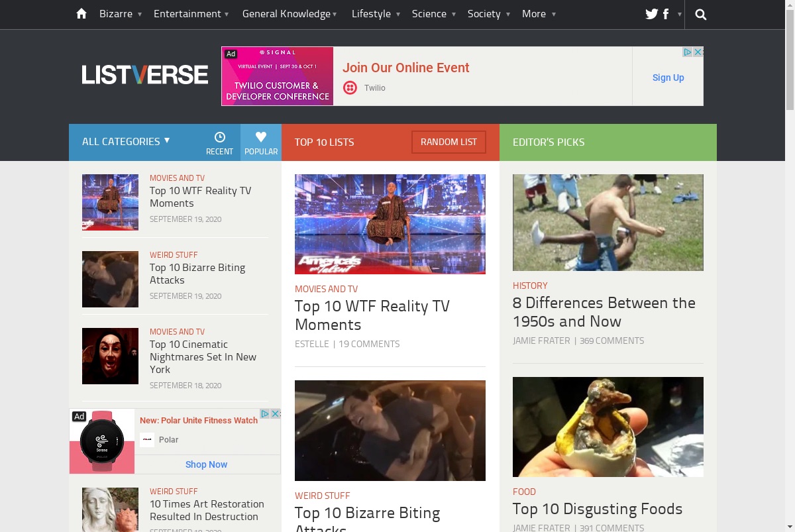Open 10 Times Art Restoration Resulted In Destruction
This screenshot has height=532, width=795.
207,510
